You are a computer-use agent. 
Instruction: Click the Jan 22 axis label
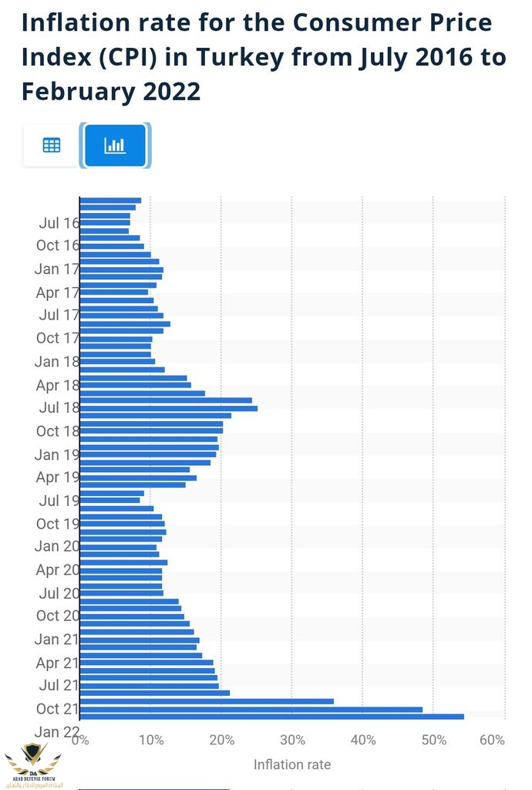(x=57, y=731)
